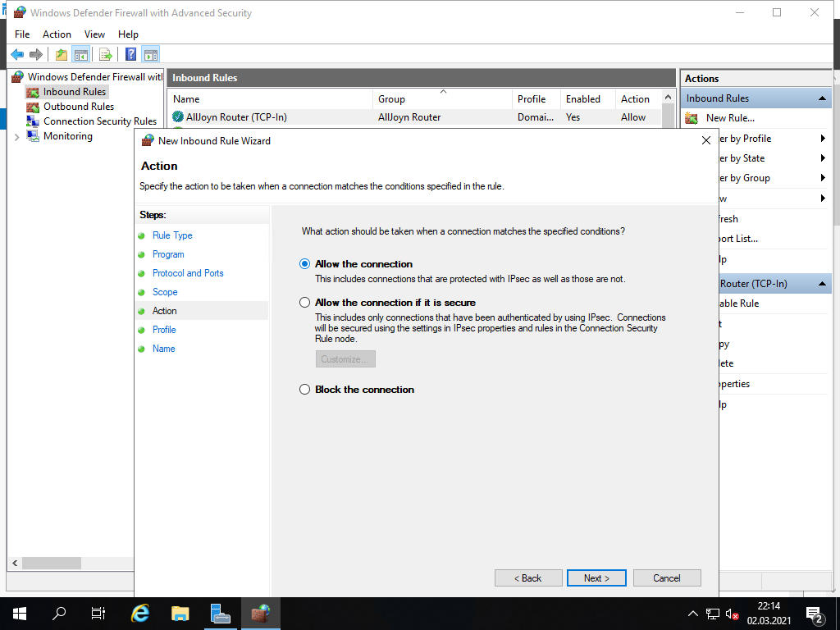This screenshot has width=840, height=630.
Task: Select Block the connection option
Action: tap(305, 390)
